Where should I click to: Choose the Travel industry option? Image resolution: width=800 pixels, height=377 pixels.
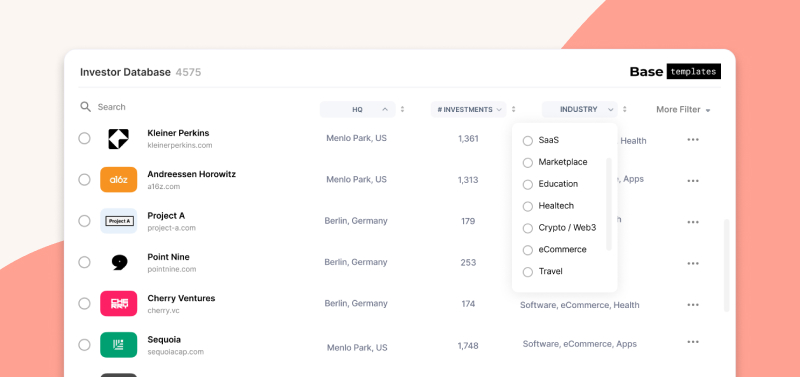[x=543, y=272]
